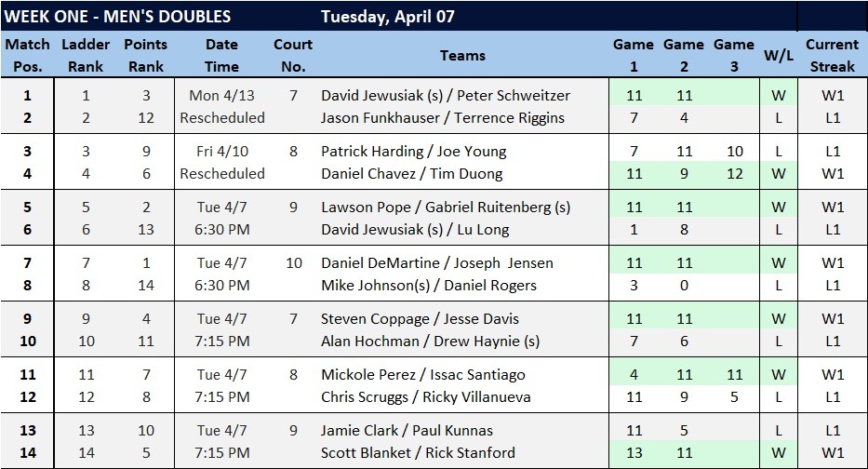
Task: Click the "Teams" column header
Action: click(x=462, y=56)
